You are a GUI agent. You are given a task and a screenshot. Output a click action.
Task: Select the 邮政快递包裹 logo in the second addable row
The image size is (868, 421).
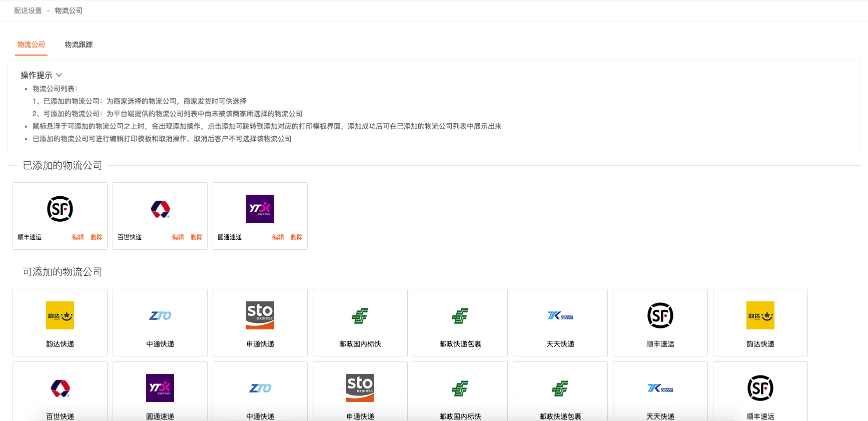point(560,388)
